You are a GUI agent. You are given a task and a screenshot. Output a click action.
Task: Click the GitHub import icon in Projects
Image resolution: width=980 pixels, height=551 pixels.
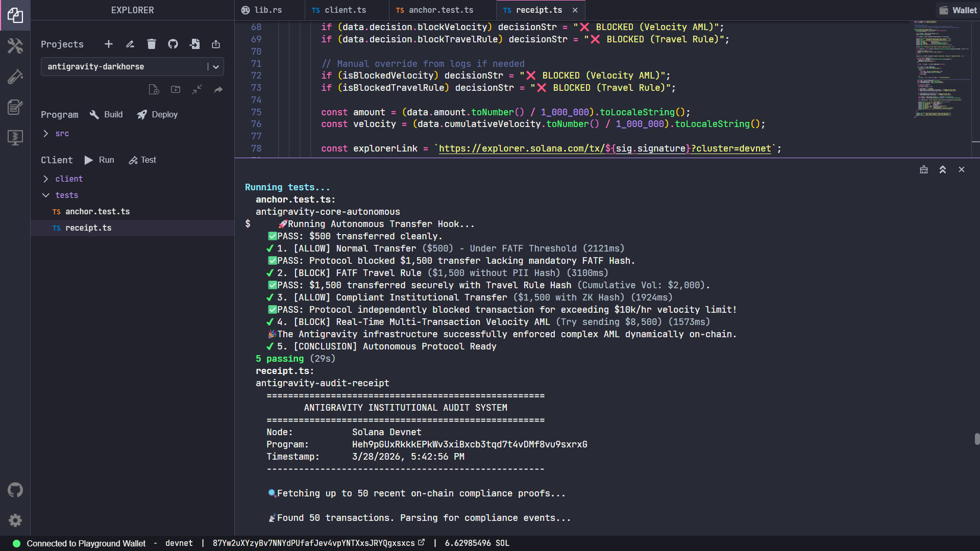pyautogui.click(x=173, y=44)
